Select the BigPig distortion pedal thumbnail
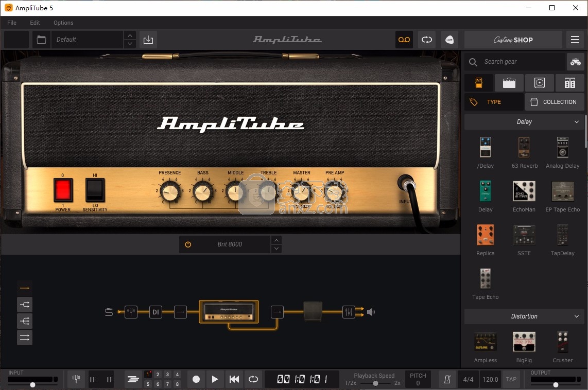Viewport: 588px width, 390px height. pos(524,342)
